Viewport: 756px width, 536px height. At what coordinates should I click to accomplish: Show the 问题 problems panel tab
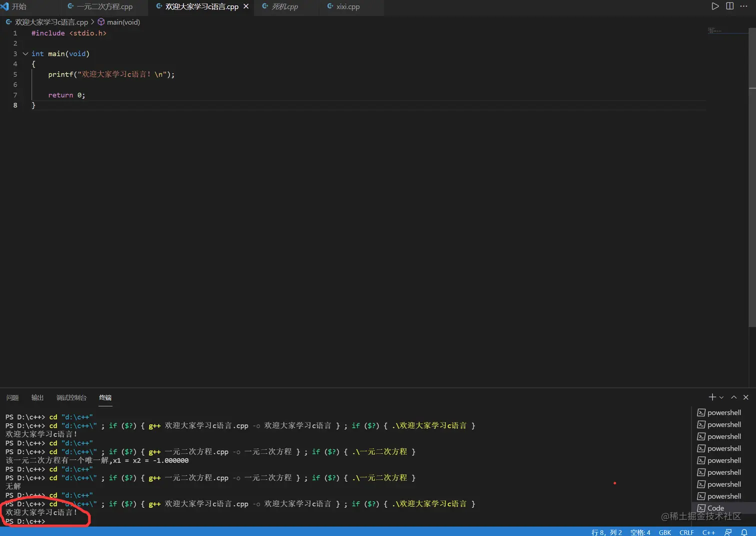point(12,398)
